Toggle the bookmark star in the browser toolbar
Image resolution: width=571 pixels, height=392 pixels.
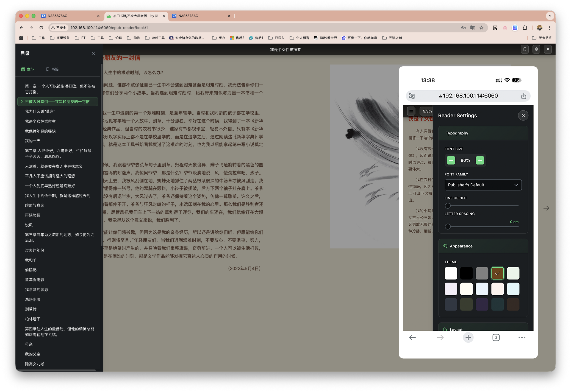(481, 28)
